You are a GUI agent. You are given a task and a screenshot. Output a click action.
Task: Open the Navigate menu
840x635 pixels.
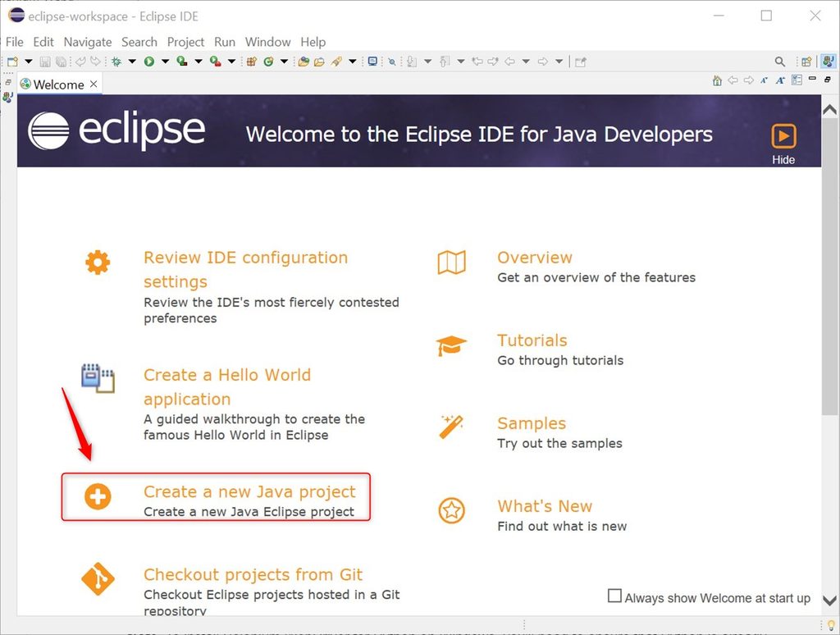(88, 42)
